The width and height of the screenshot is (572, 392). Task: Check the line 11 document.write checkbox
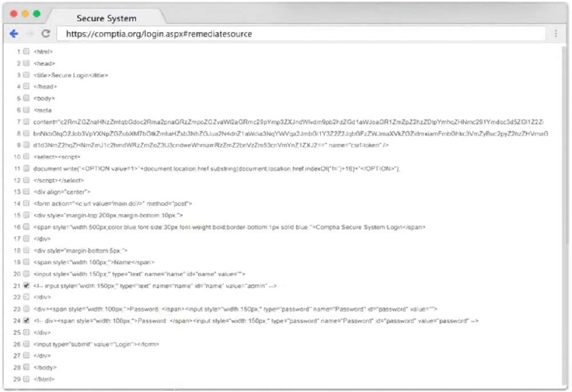coord(26,168)
